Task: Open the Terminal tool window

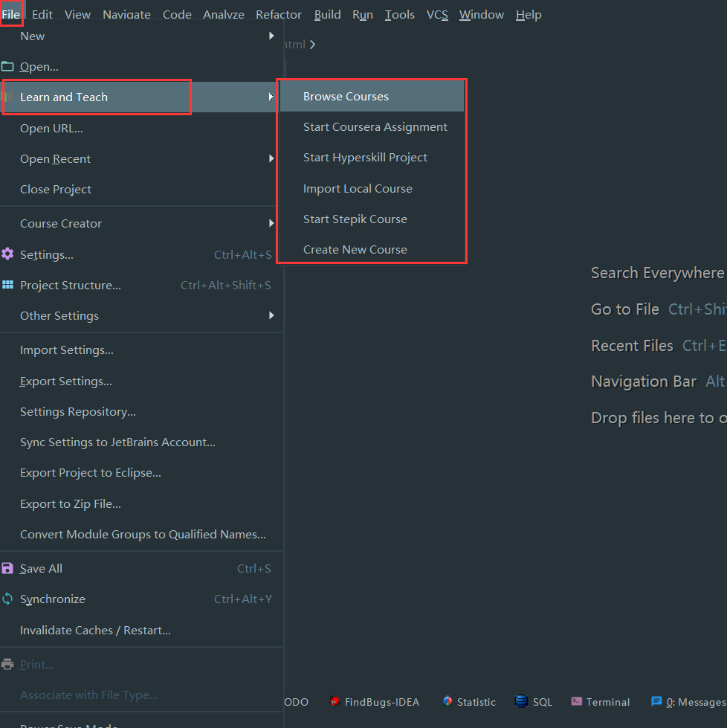Action: tap(601, 702)
